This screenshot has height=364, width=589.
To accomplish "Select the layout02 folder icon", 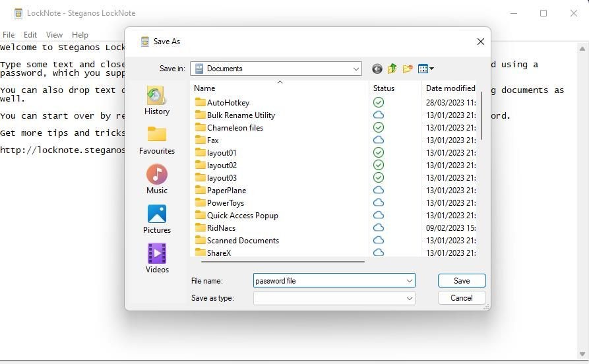I will [201, 165].
